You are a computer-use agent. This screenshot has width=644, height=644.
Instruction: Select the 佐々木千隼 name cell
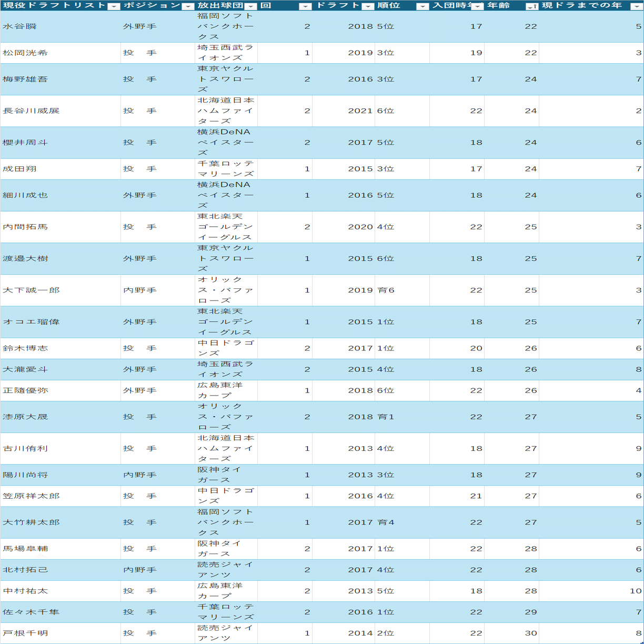point(61,612)
